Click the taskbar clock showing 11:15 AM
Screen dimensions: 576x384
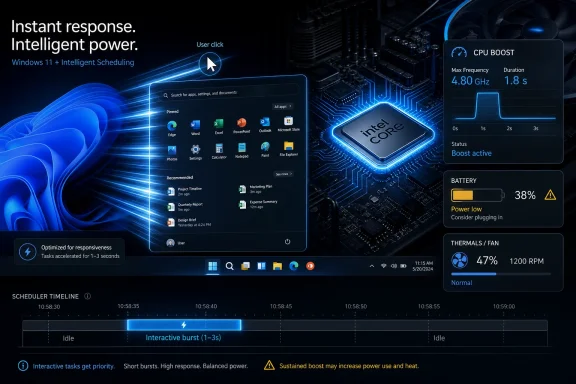pyautogui.click(x=424, y=266)
